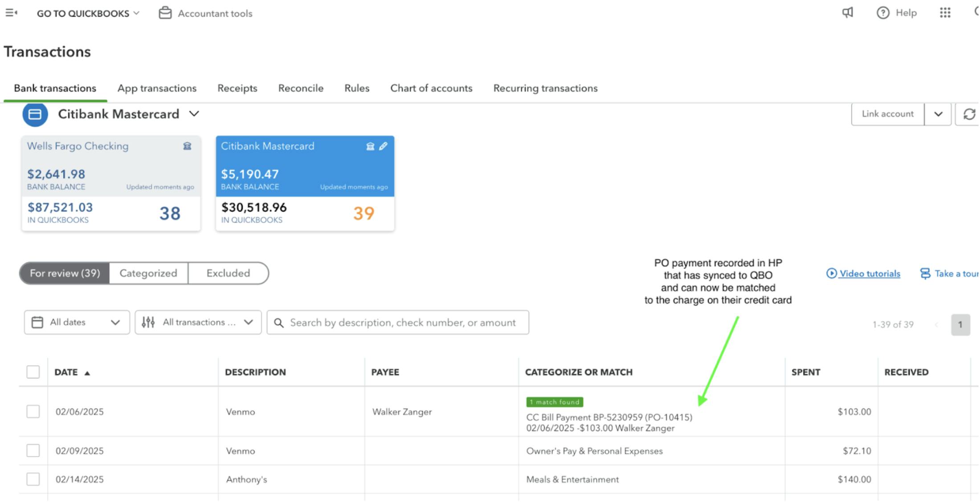The image size is (980, 502).
Task: Open the apps grid icon
Action: point(945,13)
